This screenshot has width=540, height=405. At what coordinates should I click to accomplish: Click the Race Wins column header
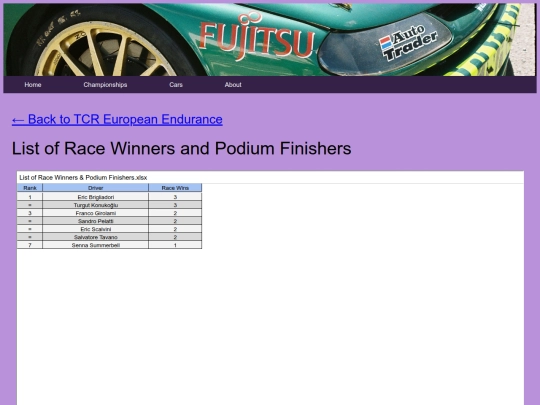[x=175, y=188]
